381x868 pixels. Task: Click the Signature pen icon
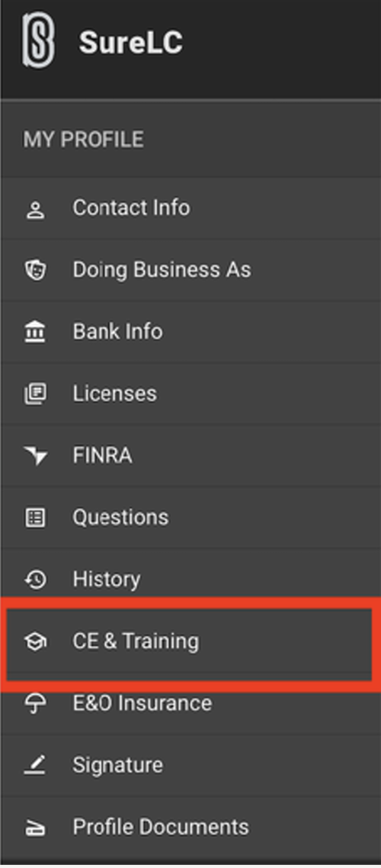point(36,765)
